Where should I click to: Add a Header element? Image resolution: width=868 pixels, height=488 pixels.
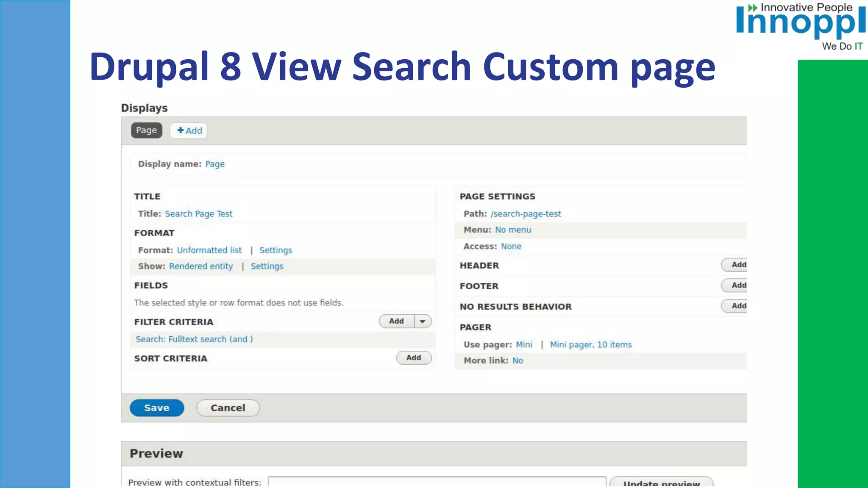coord(734,265)
